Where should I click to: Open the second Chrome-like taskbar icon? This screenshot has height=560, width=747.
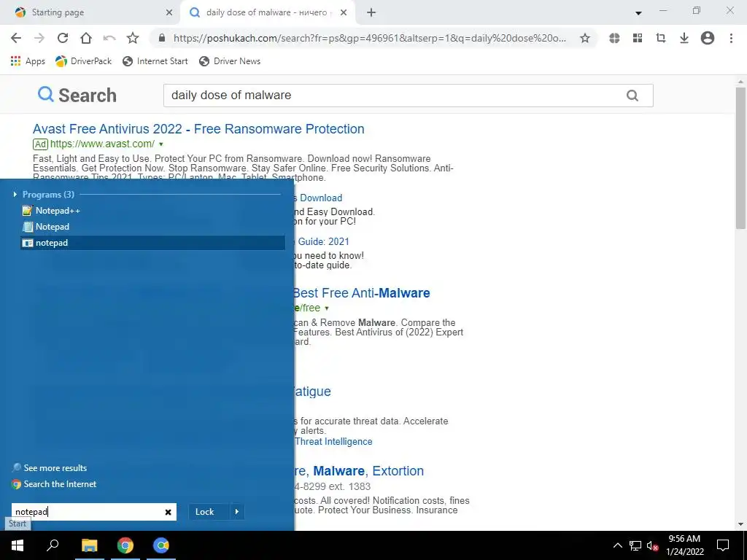(161, 545)
